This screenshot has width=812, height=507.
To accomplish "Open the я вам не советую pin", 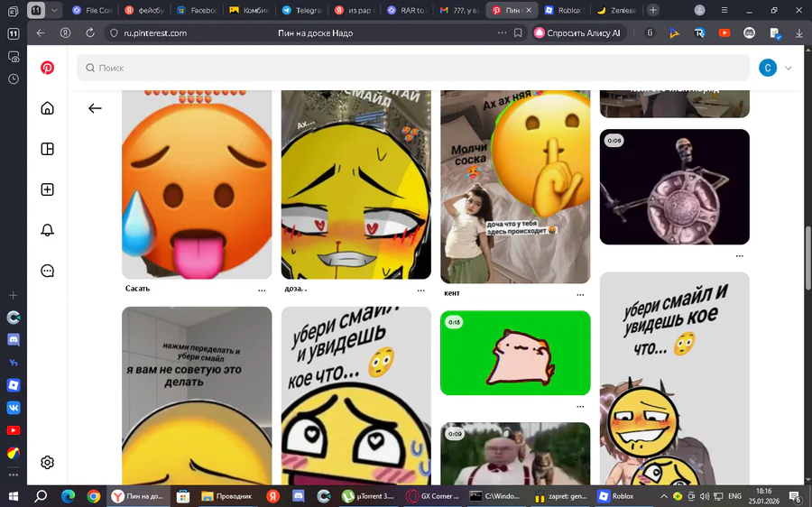I will click(197, 396).
